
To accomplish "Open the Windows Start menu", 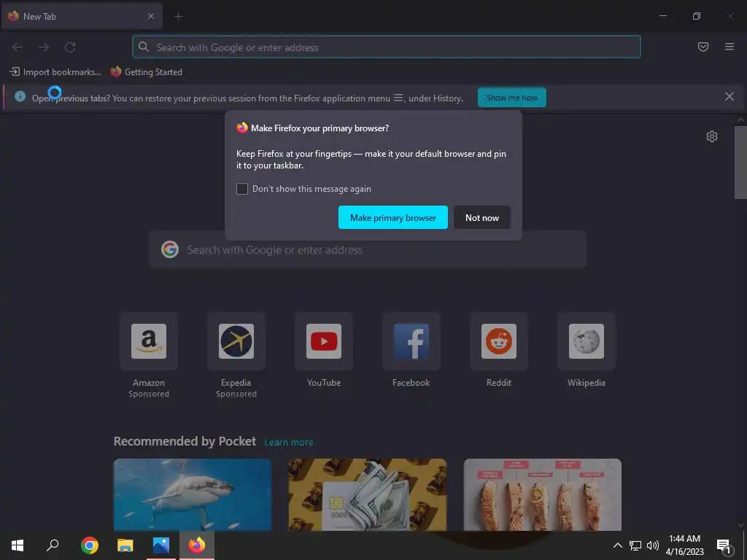I will 18,545.
